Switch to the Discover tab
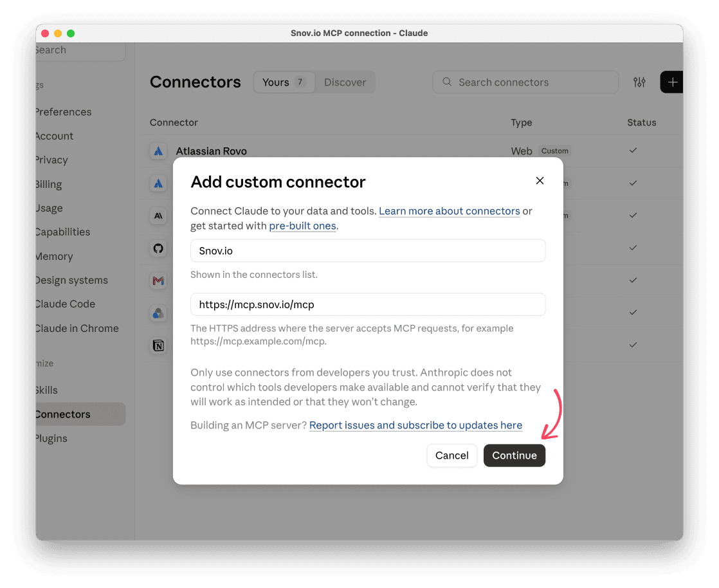 point(345,82)
